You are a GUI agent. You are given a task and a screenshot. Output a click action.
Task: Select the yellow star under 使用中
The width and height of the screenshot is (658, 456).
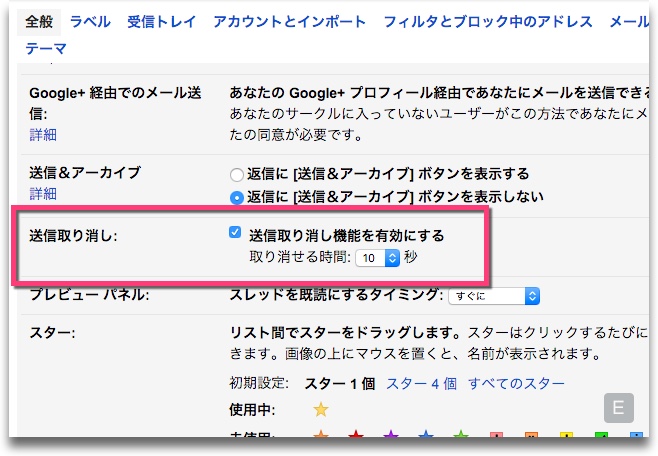click(x=321, y=409)
